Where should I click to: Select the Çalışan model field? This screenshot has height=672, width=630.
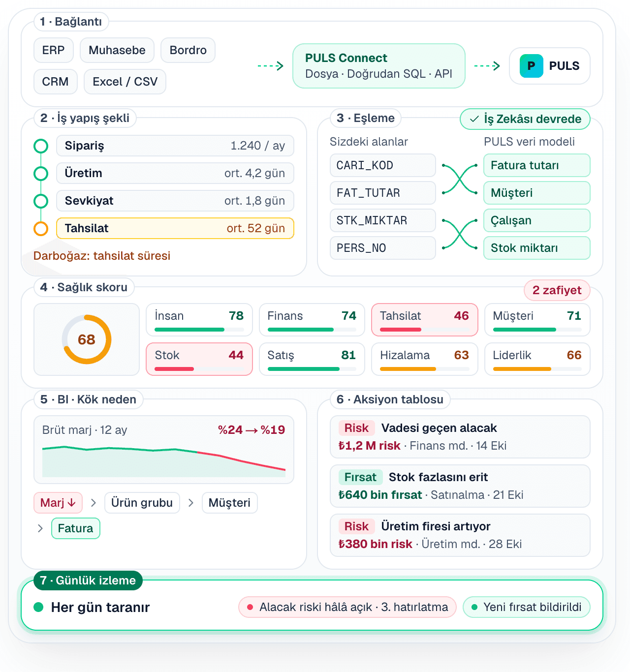537,220
